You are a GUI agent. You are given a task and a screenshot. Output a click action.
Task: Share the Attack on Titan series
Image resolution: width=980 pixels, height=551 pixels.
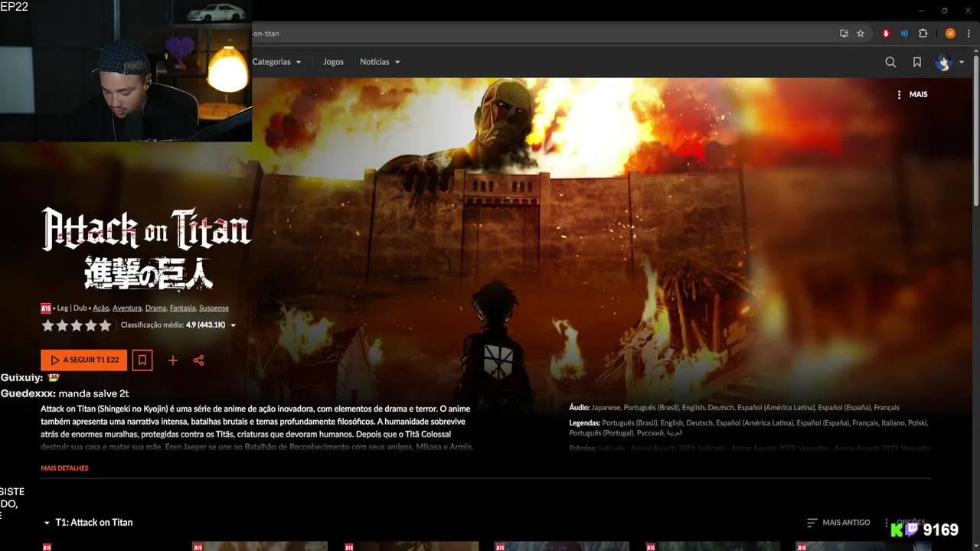[x=199, y=360]
